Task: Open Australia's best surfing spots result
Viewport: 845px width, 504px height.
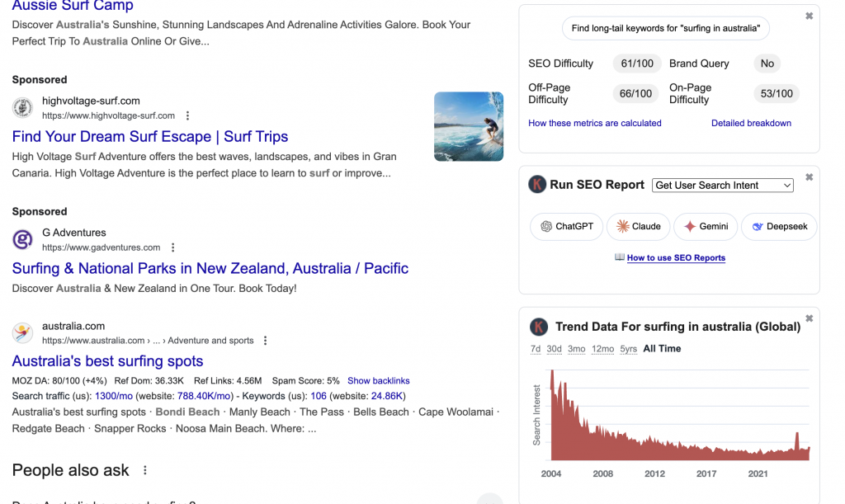Action: click(x=107, y=361)
